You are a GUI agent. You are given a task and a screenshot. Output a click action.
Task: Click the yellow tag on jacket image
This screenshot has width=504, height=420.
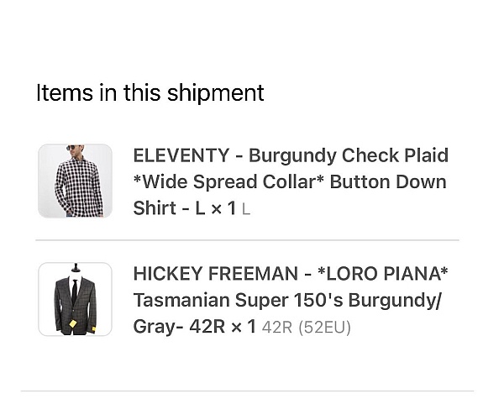pos(73,323)
